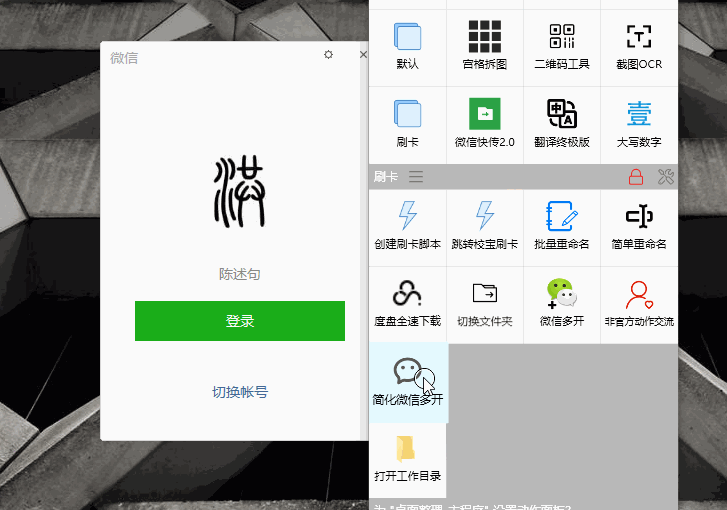Expand the hamburger menu beside 刷卡 title
This screenshot has width=727, height=510.
tap(416, 177)
